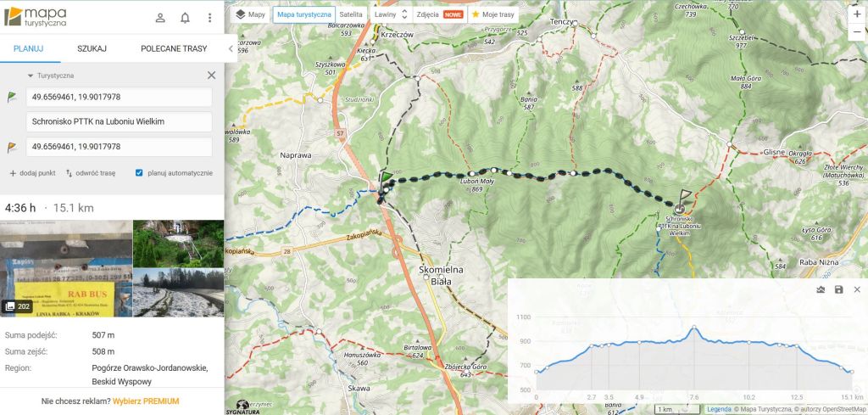Open the 'Mapy' layers dropdown

250,14
